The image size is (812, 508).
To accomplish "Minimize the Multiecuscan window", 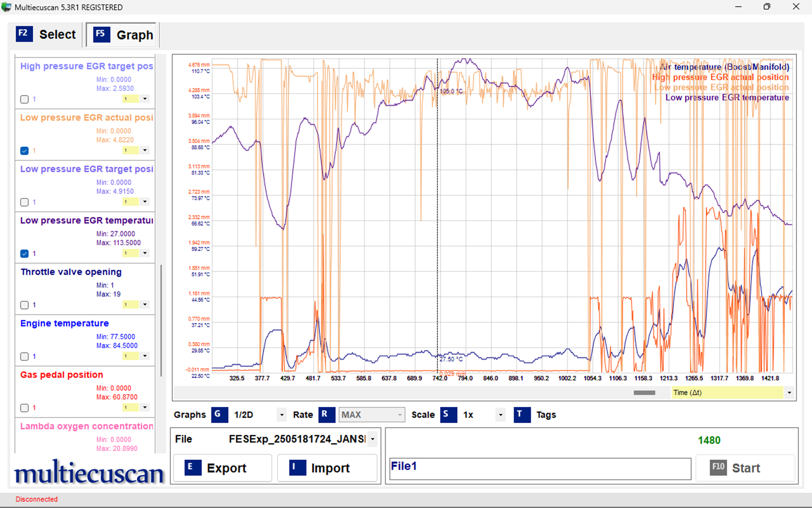I will click(739, 7).
